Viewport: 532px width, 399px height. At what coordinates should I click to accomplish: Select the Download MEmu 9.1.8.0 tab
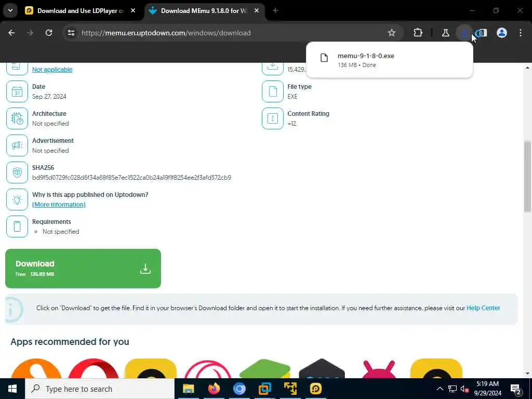tap(204, 11)
